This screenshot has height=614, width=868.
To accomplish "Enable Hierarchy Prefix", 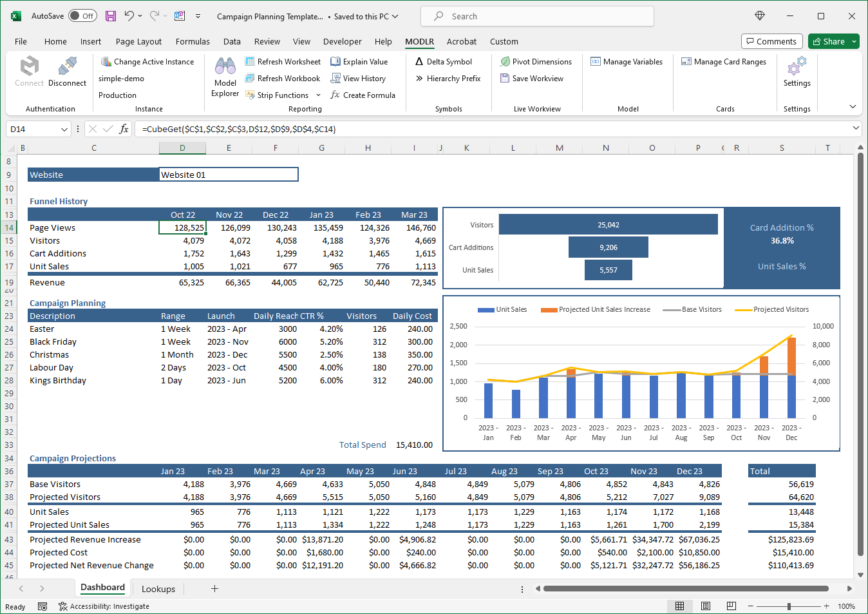I will pyautogui.click(x=449, y=78).
